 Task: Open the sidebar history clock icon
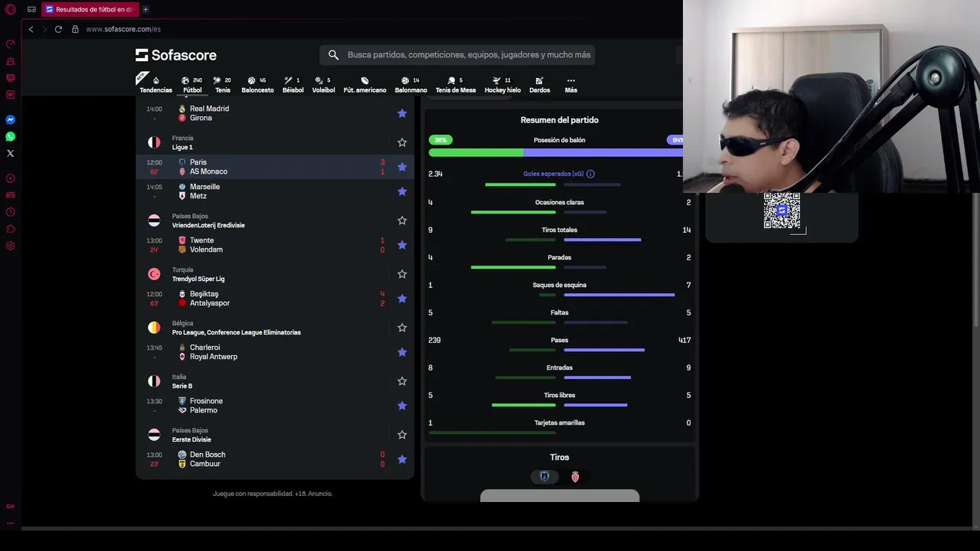pyautogui.click(x=11, y=212)
